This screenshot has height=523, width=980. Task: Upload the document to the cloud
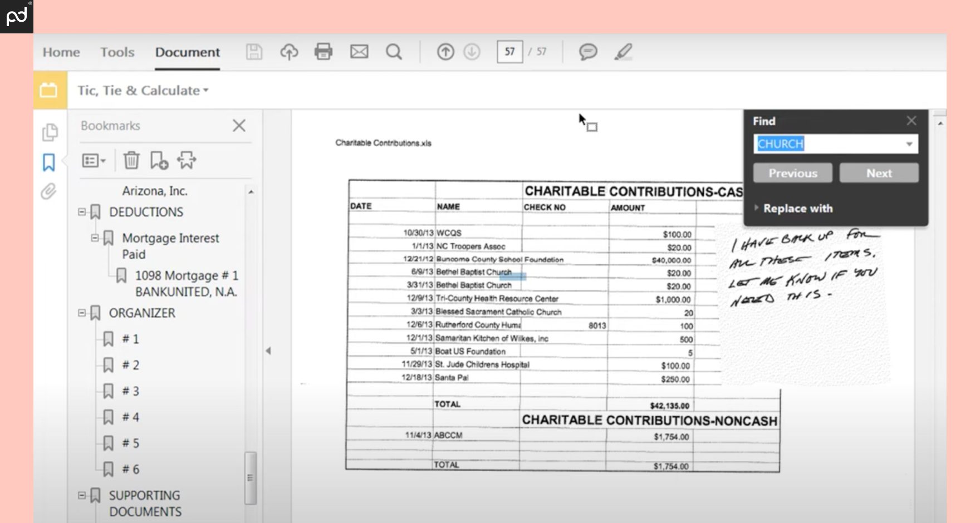[288, 52]
